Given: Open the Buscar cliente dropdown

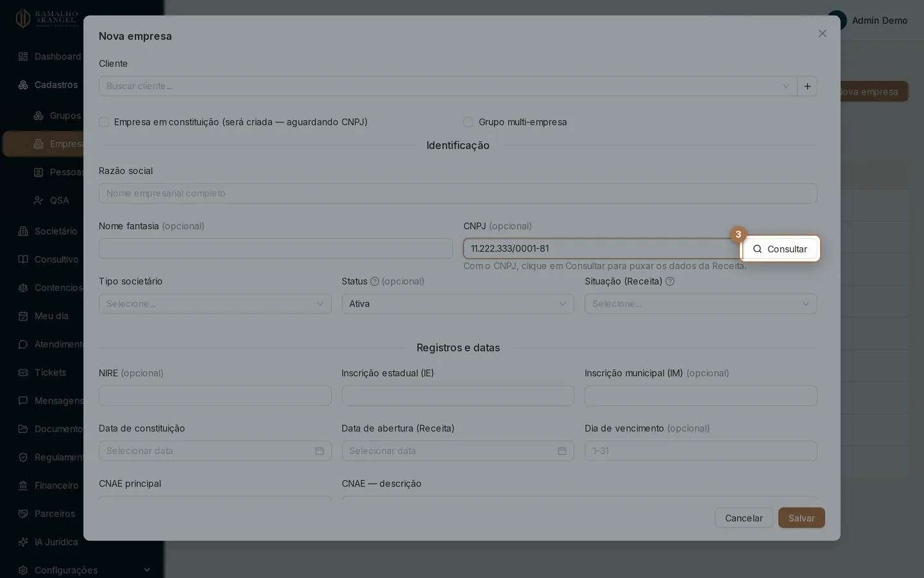Looking at the screenshot, I should click(x=448, y=86).
